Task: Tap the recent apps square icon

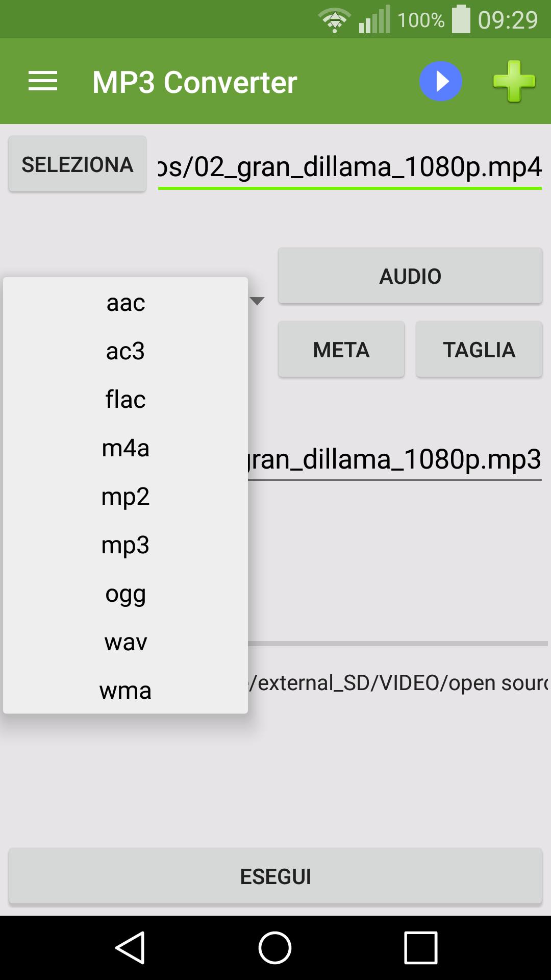Action: click(421, 948)
